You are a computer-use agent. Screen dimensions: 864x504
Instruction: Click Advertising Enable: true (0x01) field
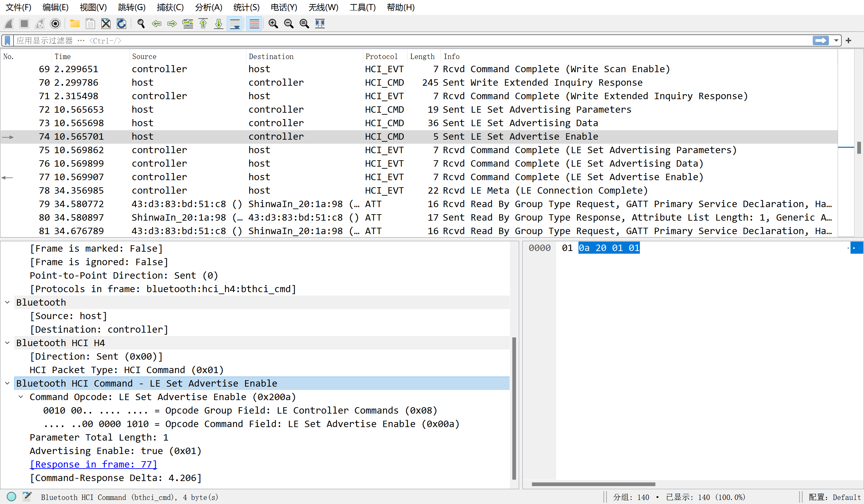[x=115, y=451]
